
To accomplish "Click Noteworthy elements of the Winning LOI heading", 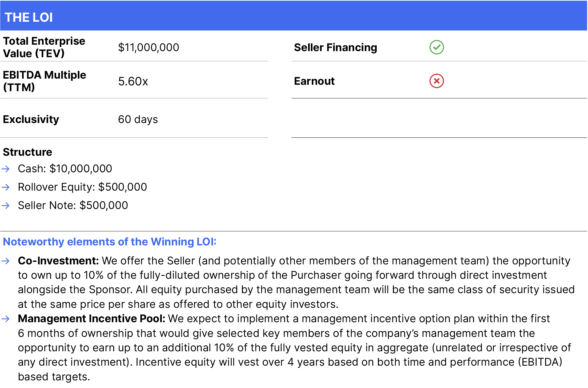I will [x=110, y=242].
